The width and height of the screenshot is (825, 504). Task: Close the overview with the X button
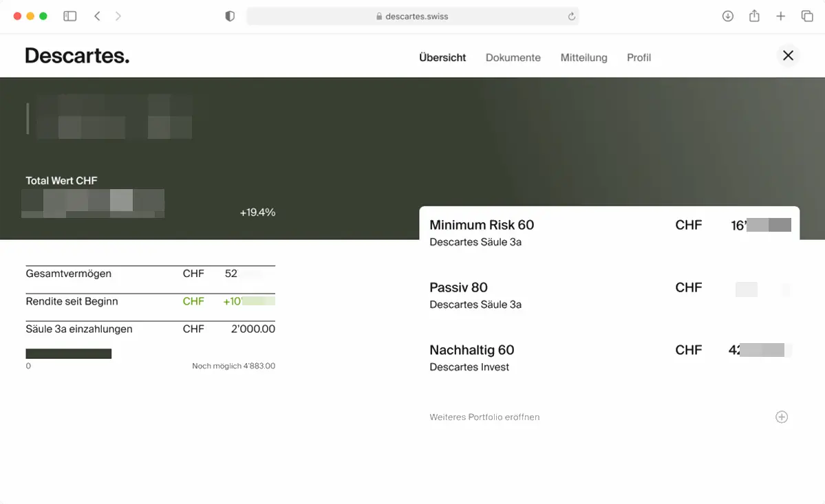click(x=788, y=56)
